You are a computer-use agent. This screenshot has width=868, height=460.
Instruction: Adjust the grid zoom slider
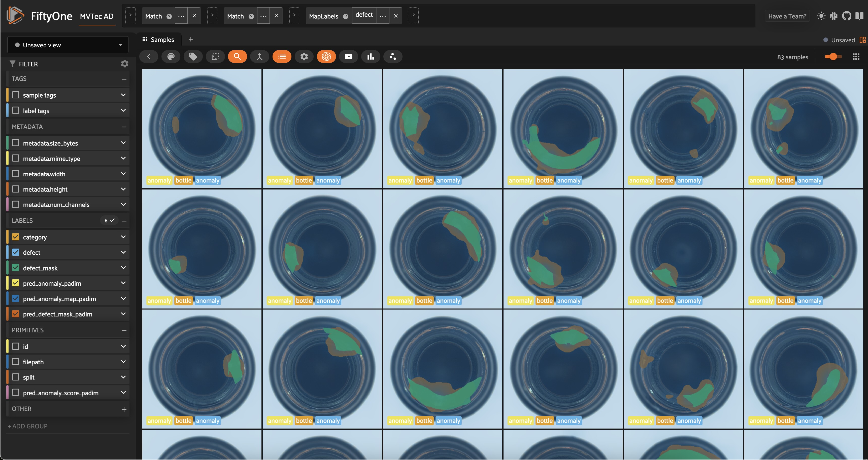[x=833, y=57]
